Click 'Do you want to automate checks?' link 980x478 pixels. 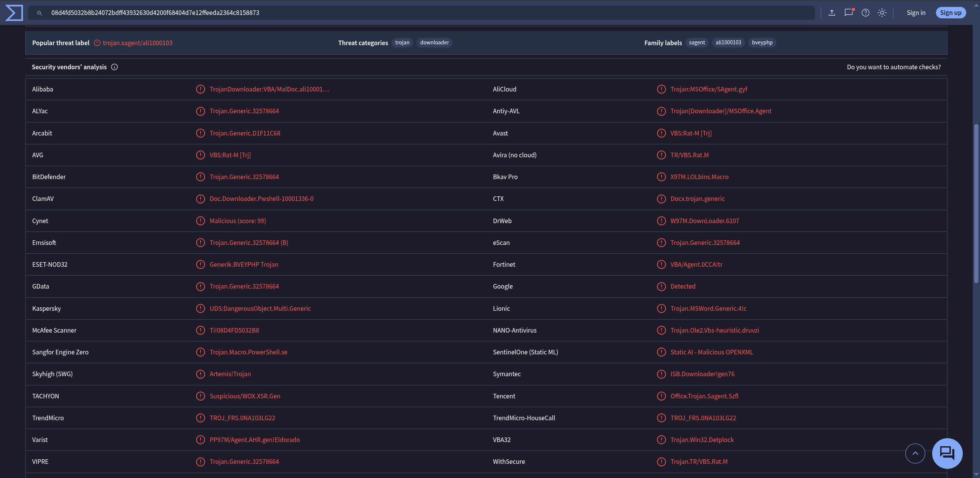(x=893, y=67)
